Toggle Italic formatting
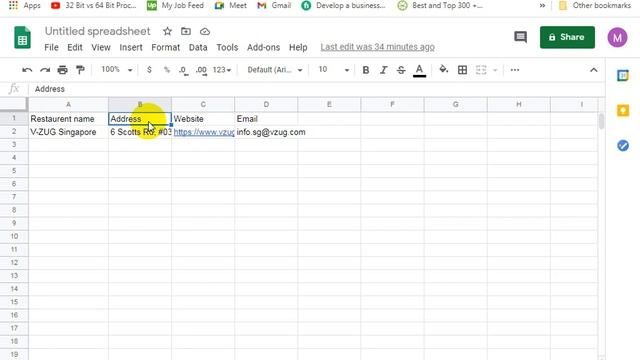 point(383,70)
